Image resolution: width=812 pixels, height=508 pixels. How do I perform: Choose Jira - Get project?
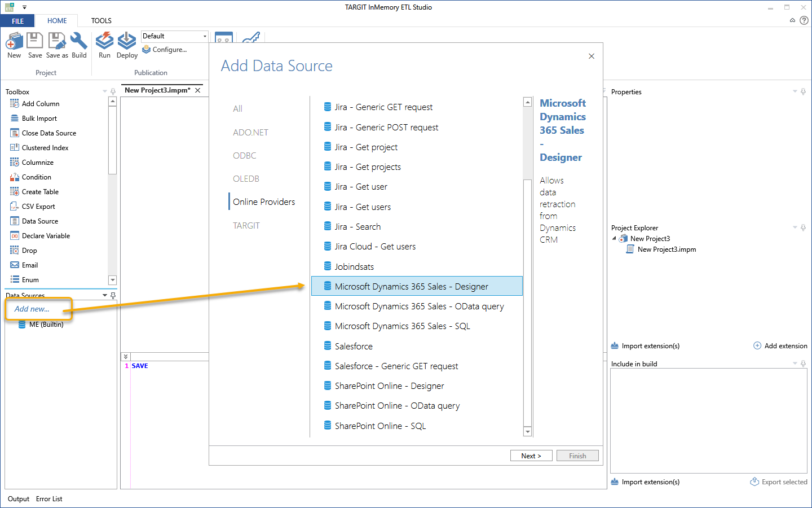(417, 147)
